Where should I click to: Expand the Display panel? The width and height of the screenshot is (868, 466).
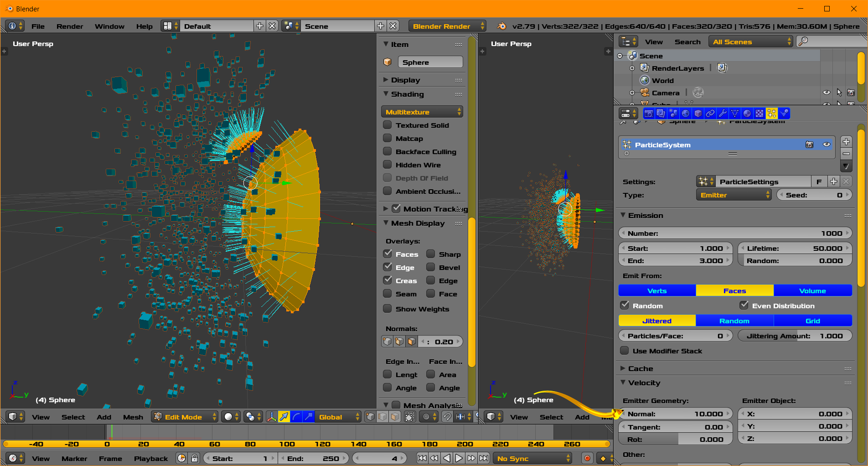[405, 80]
